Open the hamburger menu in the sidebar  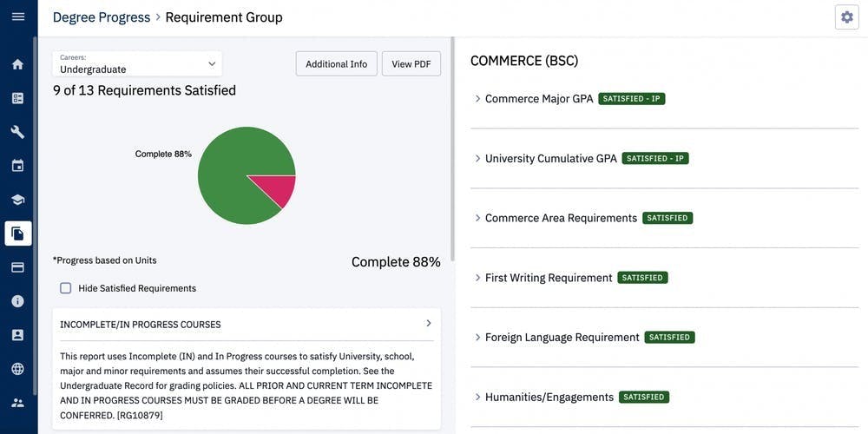pyautogui.click(x=17, y=17)
